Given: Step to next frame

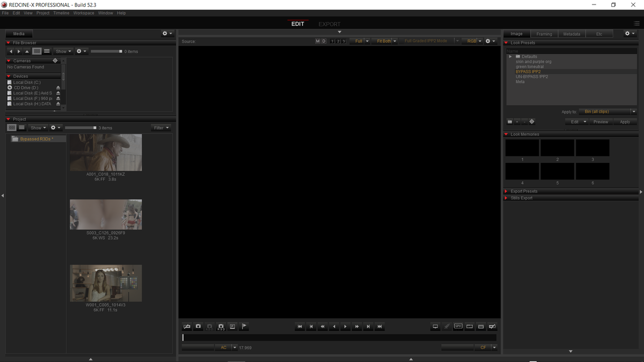Looking at the screenshot, I should tap(368, 326).
